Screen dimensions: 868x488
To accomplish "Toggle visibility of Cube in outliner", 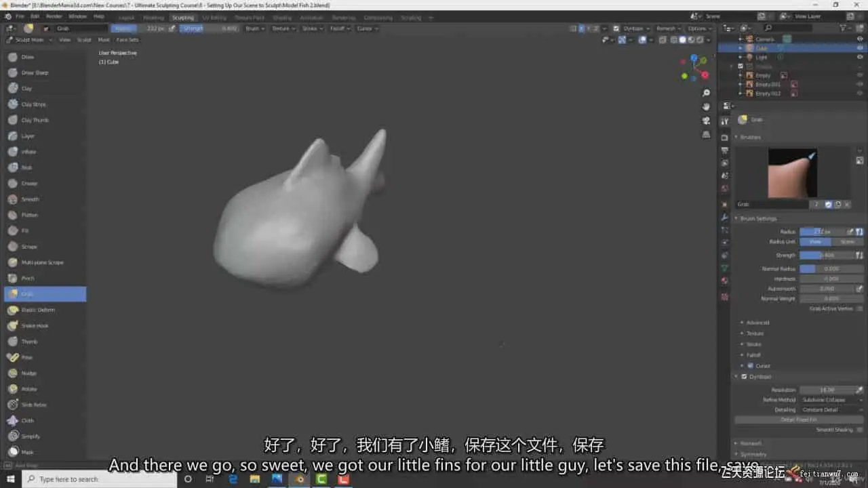I will tap(860, 48).
